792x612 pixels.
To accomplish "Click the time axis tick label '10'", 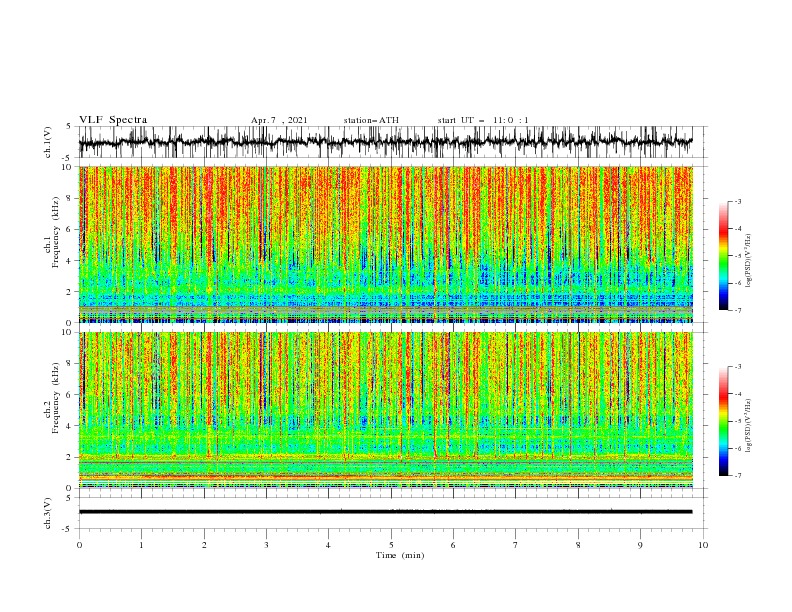I will tap(703, 545).
